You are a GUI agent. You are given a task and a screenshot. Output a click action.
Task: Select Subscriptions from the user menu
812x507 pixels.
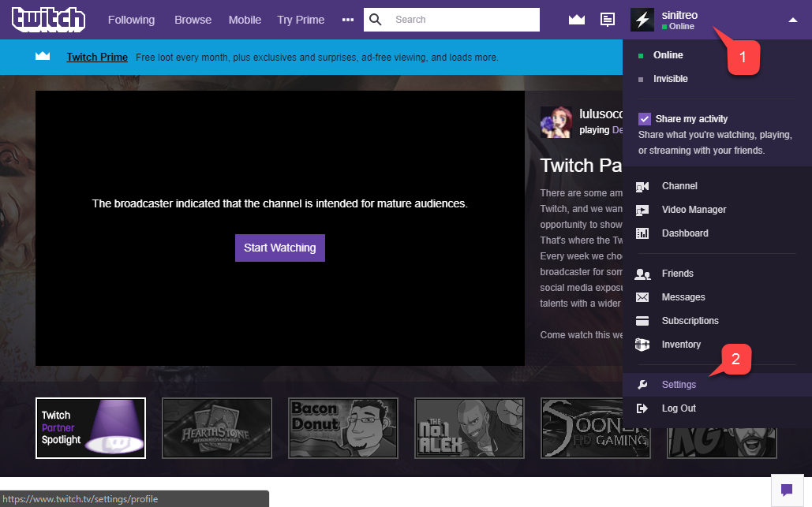pos(690,321)
